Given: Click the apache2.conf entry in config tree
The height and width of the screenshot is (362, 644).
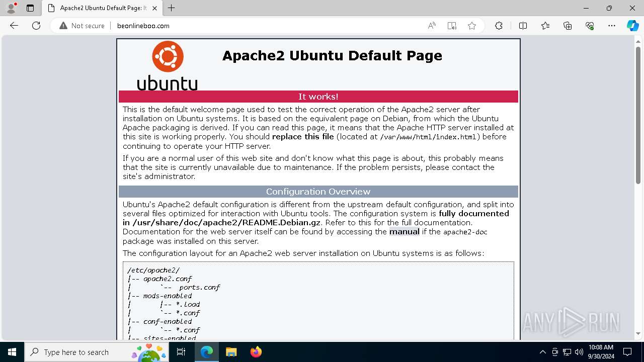Looking at the screenshot, I should [x=168, y=279].
